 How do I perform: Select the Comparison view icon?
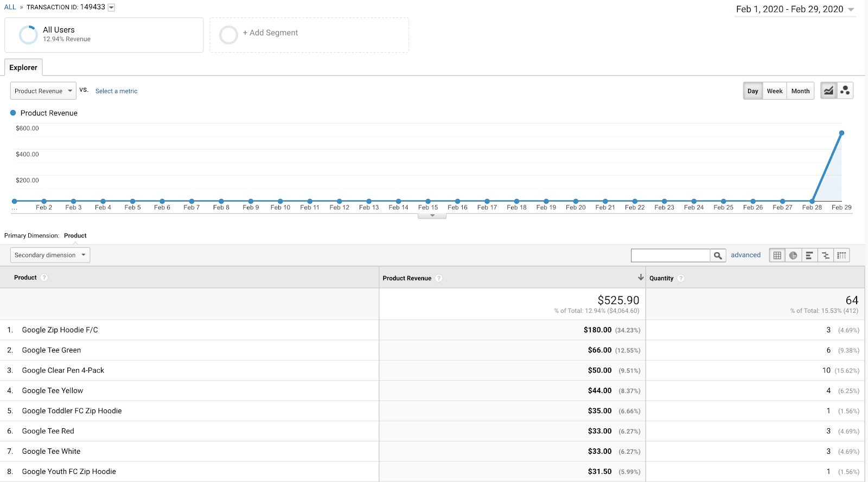(x=825, y=255)
